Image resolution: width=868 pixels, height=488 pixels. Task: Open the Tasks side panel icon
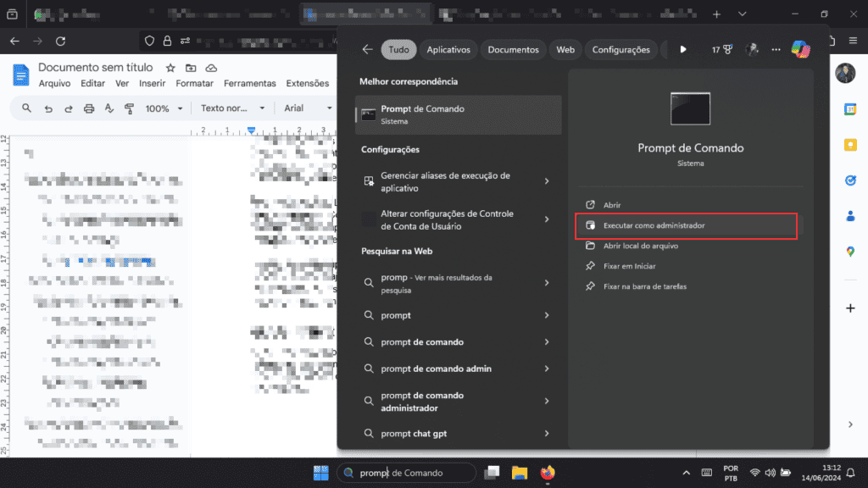click(850, 180)
